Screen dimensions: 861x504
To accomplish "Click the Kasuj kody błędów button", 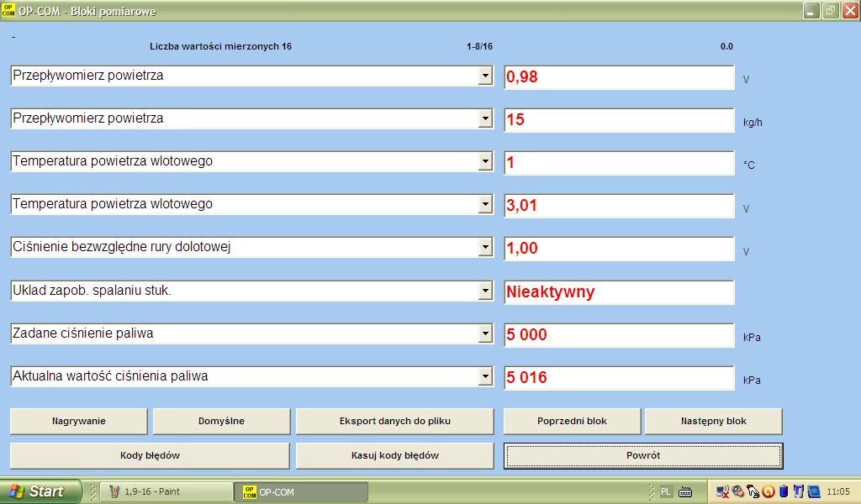I will click(394, 455).
